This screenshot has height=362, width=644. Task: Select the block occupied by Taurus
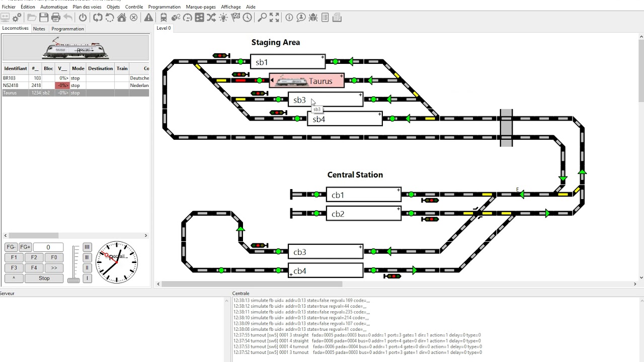point(307,80)
